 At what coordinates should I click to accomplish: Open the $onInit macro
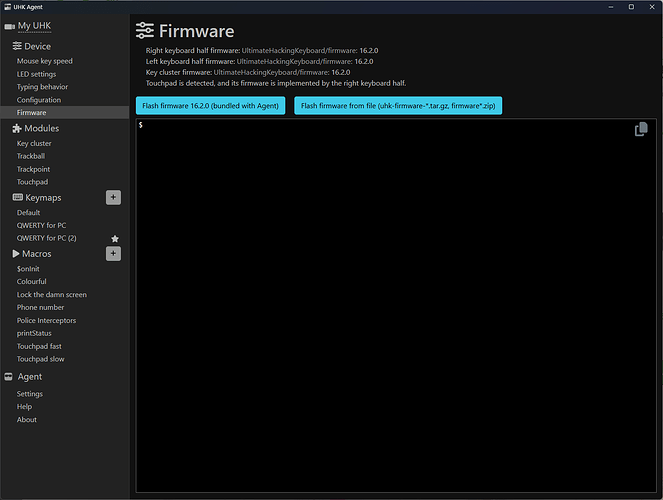pos(27,268)
